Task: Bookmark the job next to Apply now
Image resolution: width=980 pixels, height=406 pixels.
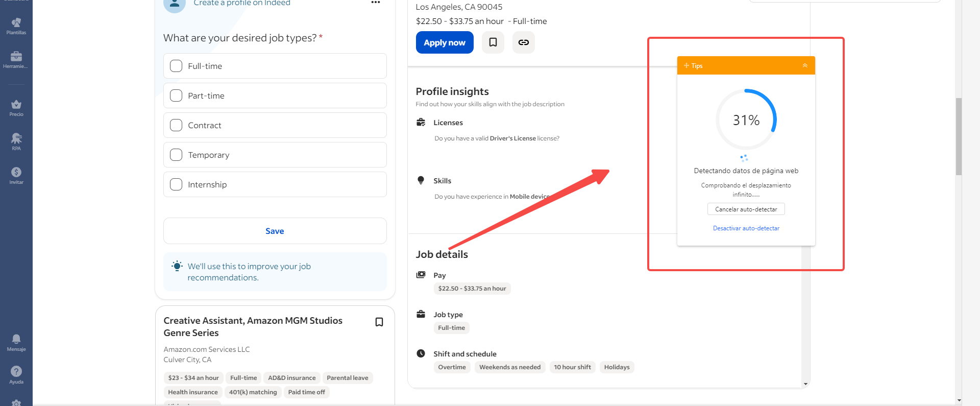Action: (493, 42)
